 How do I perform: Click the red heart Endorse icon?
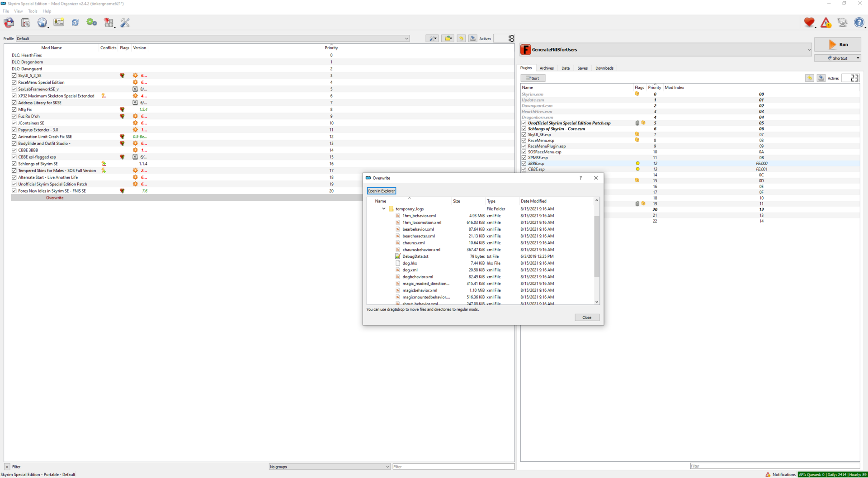(x=809, y=22)
